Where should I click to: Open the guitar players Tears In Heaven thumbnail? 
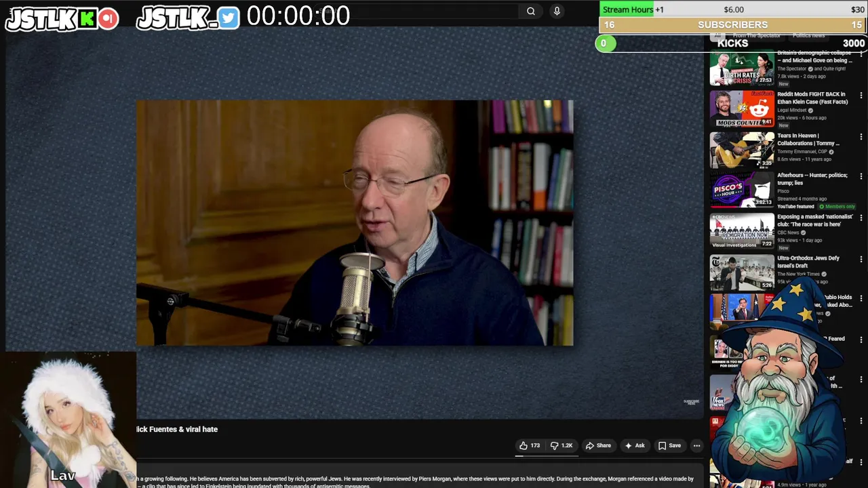coord(742,150)
